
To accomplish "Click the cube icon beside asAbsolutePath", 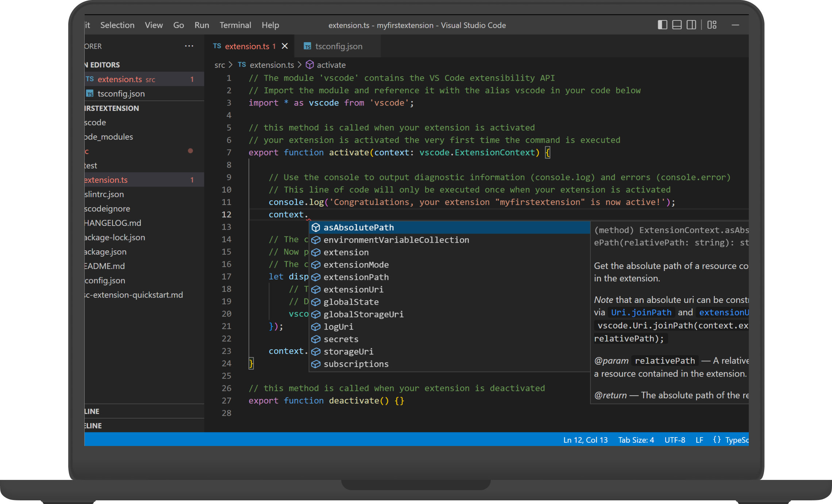I will [316, 227].
